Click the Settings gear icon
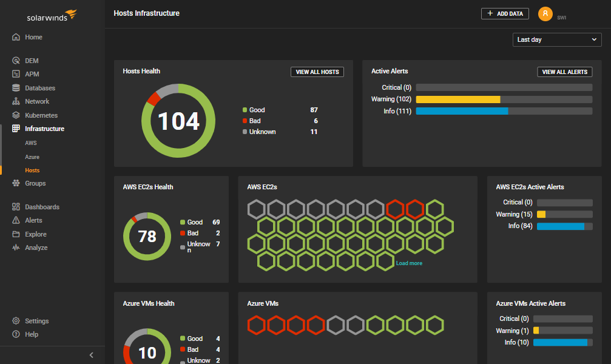Screen dimensions: 611x364 16,321
